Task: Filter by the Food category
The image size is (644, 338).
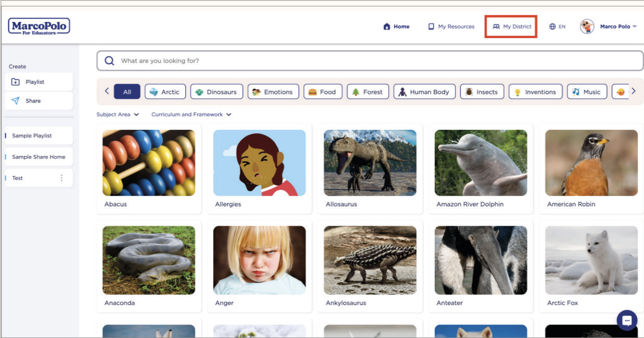Action: pyautogui.click(x=323, y=92)
